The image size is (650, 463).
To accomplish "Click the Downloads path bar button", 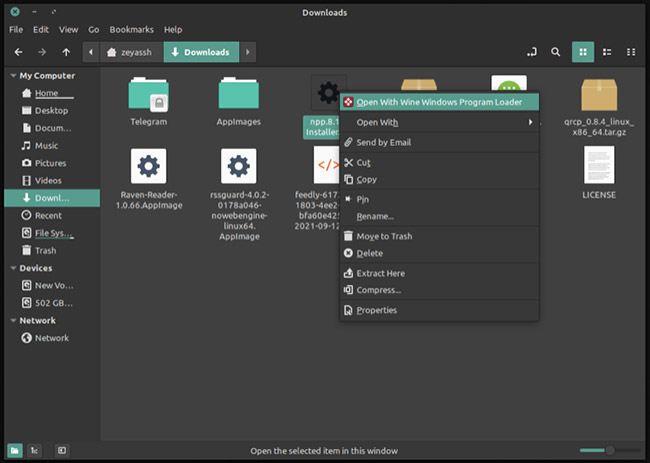I will [x=201, y=52].
